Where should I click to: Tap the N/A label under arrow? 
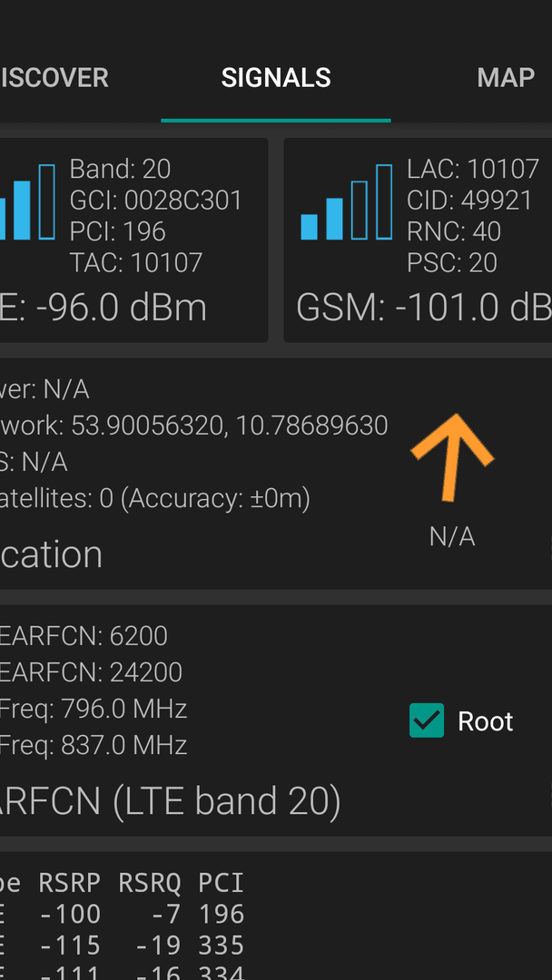(452, 537)
